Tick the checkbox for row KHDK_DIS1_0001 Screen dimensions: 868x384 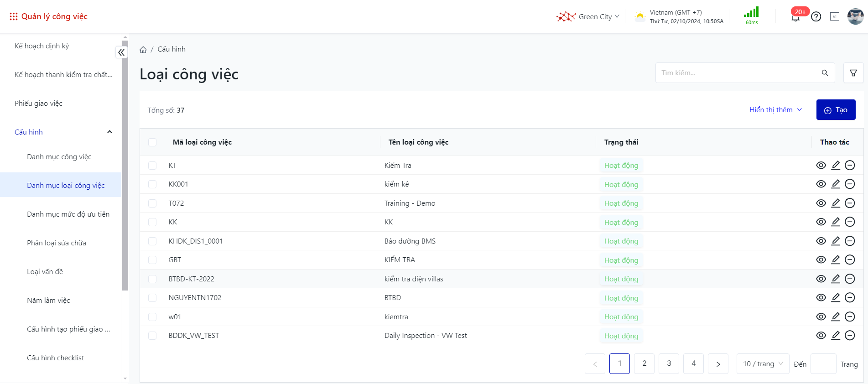pyautogui.click(x=152, y=241)
